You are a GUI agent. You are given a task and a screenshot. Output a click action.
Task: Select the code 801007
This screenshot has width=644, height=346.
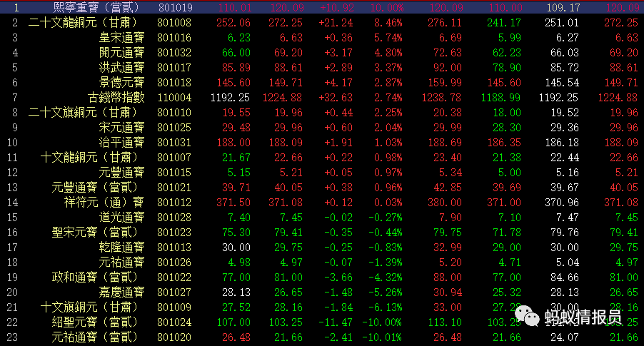(x=174, y=158)
